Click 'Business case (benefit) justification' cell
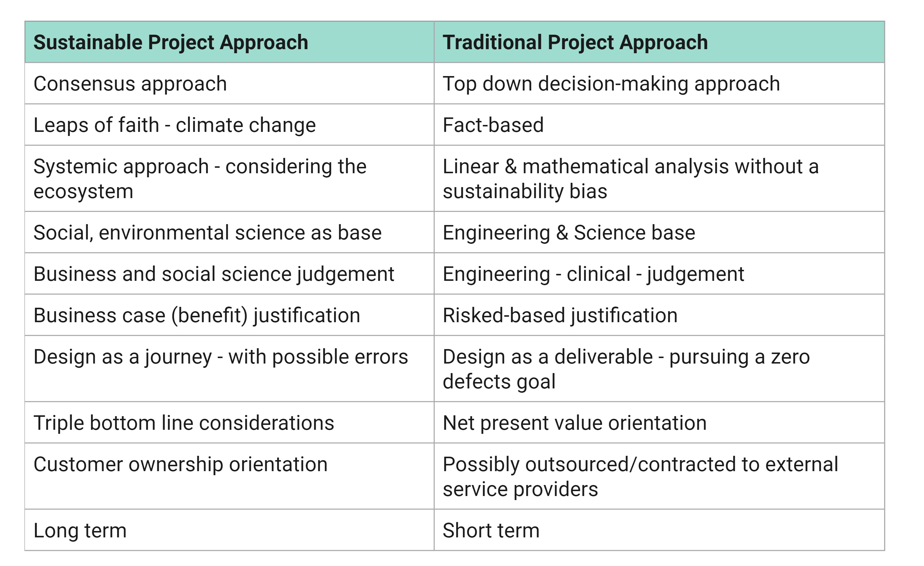The height and width of the screenshot is (566, 924). click(x=196, y=315)
